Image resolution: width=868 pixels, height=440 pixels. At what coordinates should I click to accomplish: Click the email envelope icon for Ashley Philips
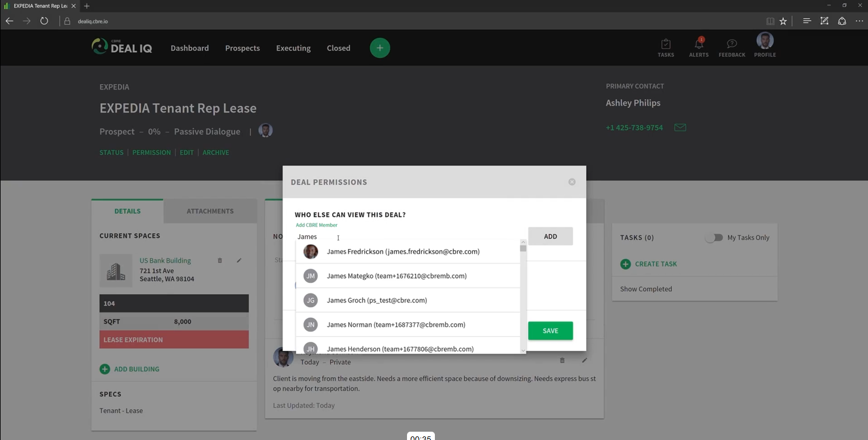680,127
